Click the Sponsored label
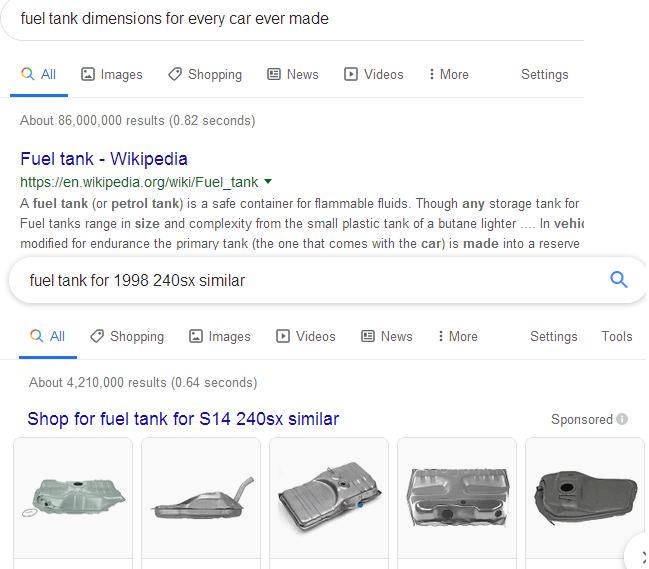The height and width of the screenshot is (569, 649). pyautogui.click(x=582, y=419)
